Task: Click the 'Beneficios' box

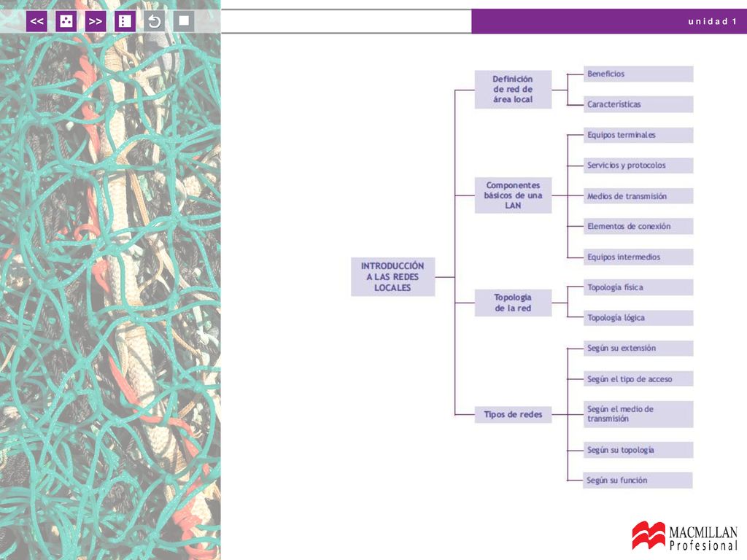Action: click(x=638, y=74)
